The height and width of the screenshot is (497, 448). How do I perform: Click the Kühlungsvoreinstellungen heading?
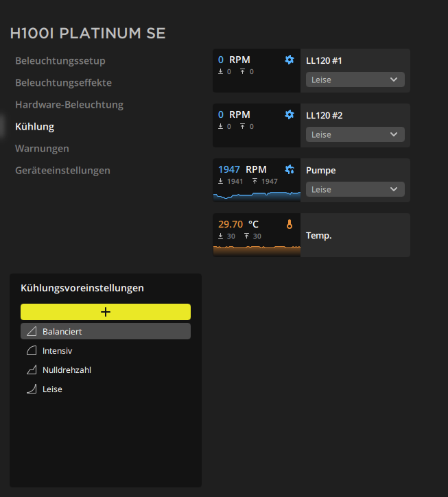[82, 288]
